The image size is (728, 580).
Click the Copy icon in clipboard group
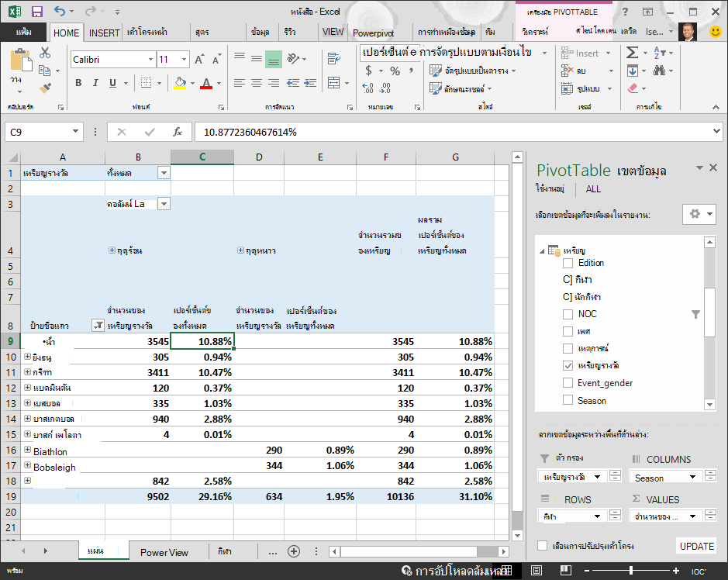click(x=44, y=71)
